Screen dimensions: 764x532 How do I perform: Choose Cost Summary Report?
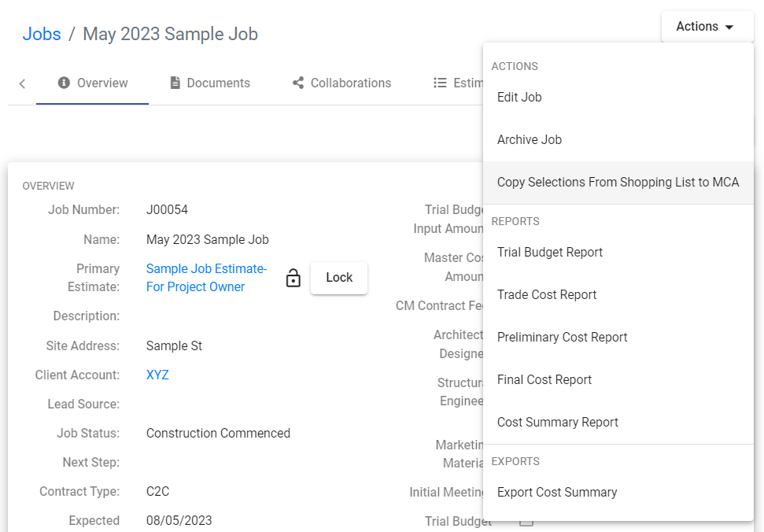click(x=558, y=423)
